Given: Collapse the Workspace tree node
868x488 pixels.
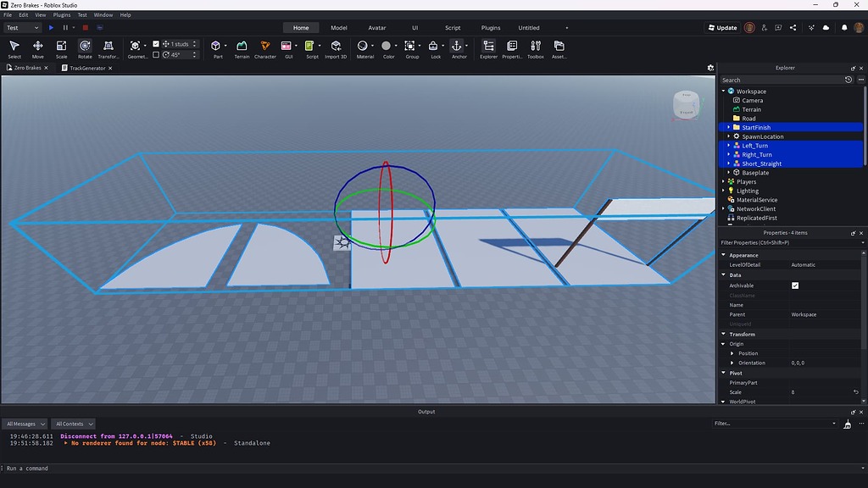Looking at the screenshot, I should point(724,91).
